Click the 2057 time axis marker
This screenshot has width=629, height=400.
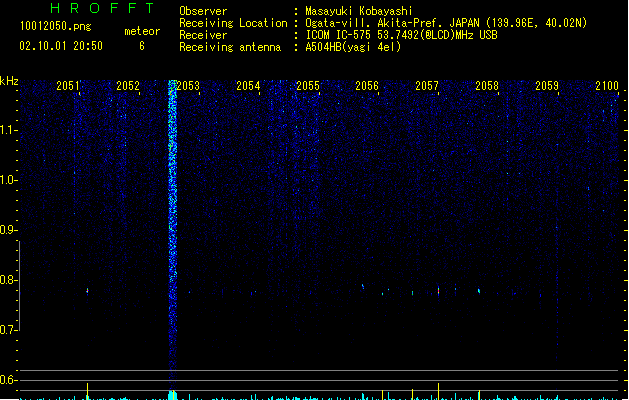click(427, 85)
